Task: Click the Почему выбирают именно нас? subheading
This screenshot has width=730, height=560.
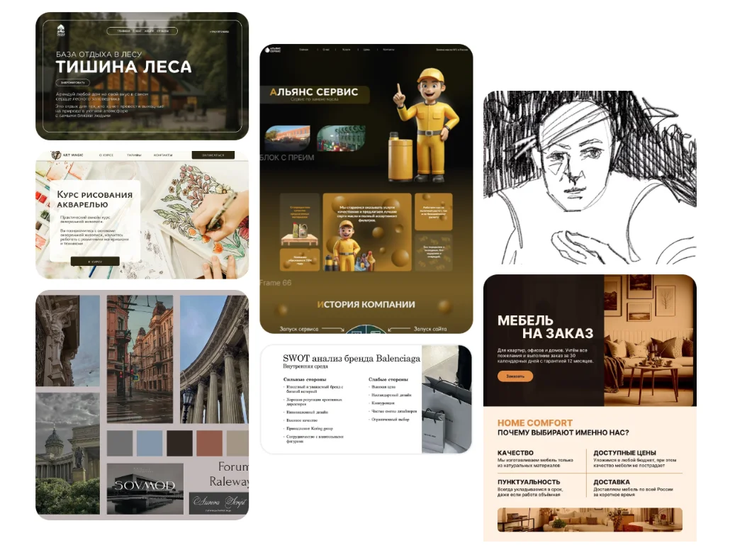Action: 563,432
